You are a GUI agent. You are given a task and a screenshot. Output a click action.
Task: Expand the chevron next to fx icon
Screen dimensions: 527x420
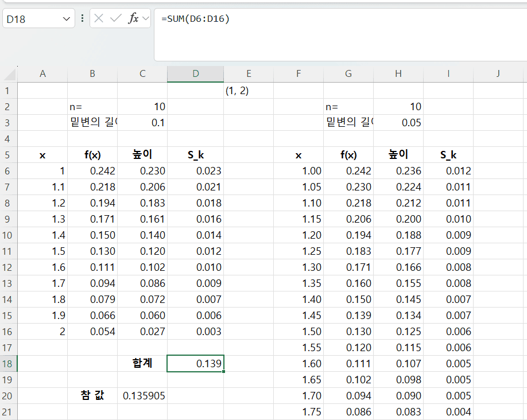(x=145, y=18)
